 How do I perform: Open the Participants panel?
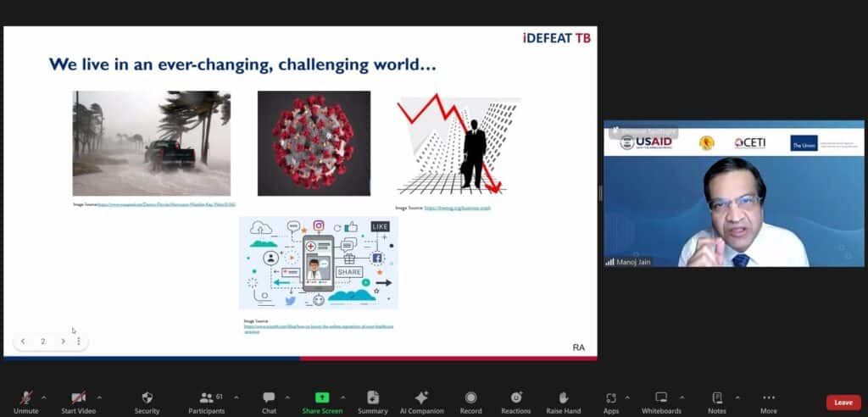pyautogui.click(x=207, y=402)
